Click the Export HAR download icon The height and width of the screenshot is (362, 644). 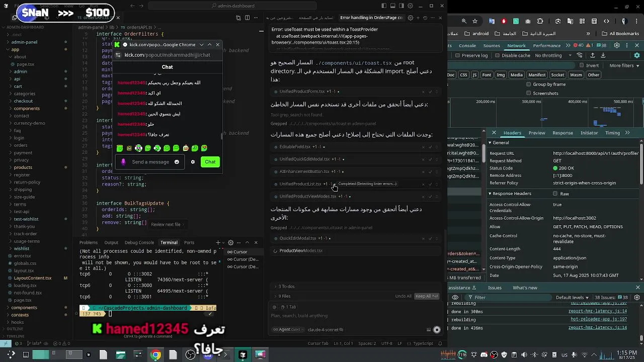(x=603, y=55)
